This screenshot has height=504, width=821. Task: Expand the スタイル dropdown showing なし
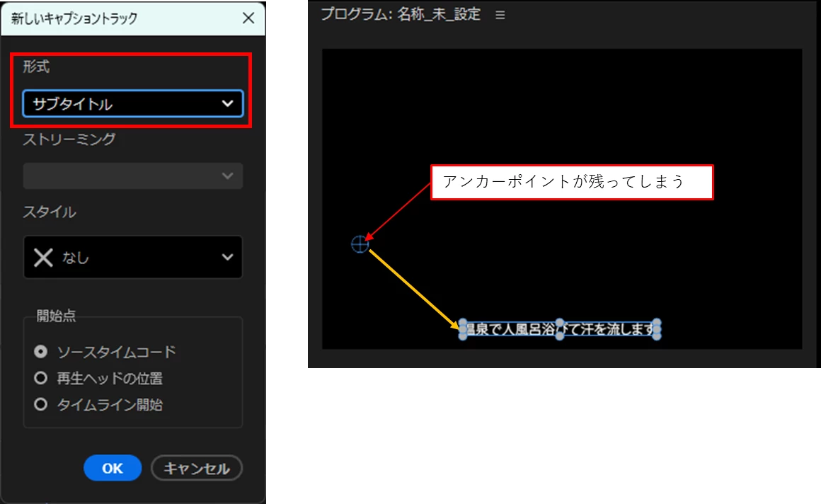[133, 257]
